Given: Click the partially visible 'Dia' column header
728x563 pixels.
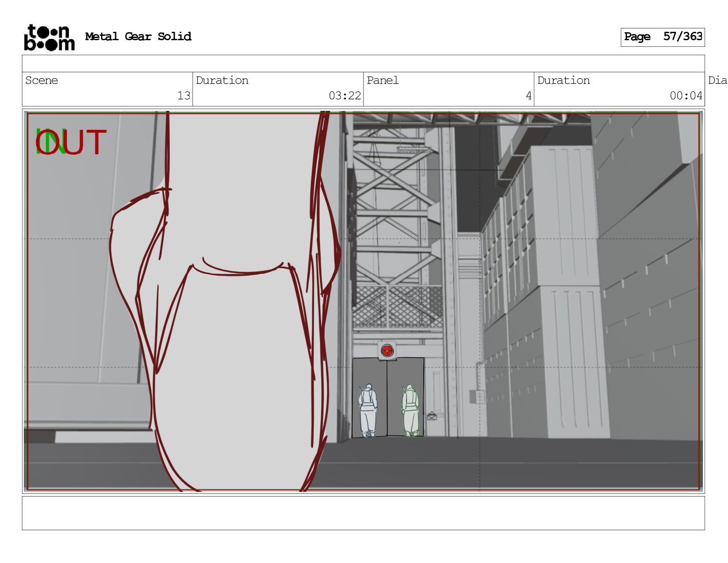Looking at the screenshot, I should coord(717,80).
